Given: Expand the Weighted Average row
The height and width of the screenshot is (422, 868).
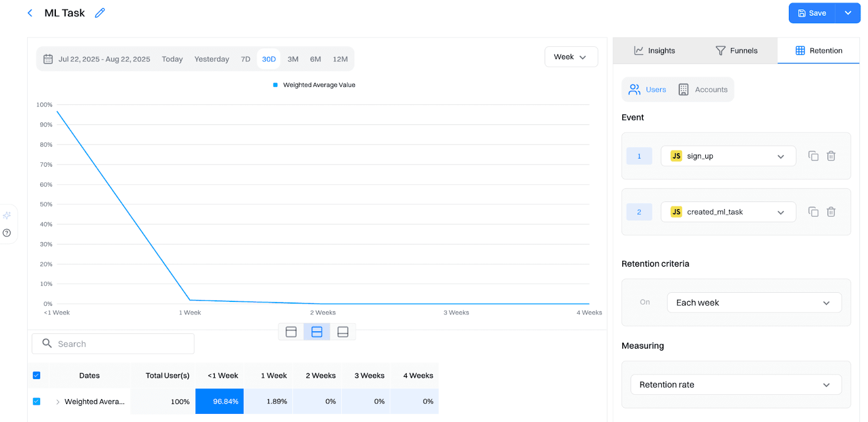Looking at the screenshot, I should click(x=58, y=402).
